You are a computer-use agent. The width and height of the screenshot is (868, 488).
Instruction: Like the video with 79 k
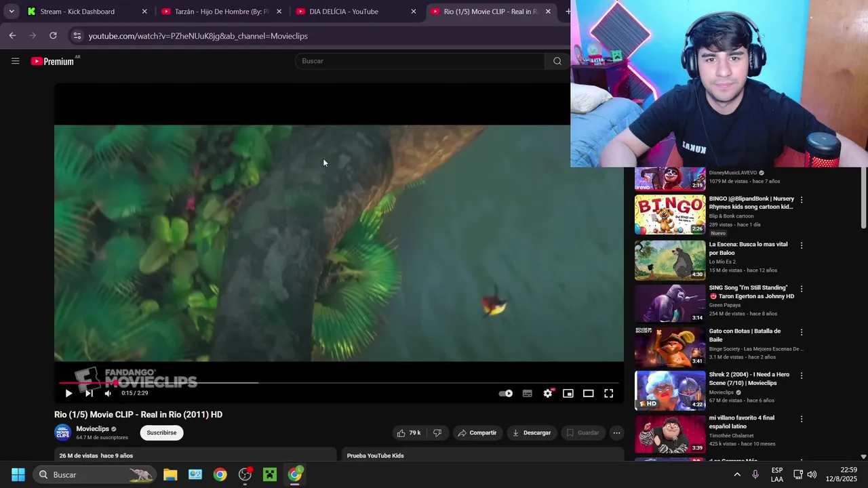pos(409,432)
